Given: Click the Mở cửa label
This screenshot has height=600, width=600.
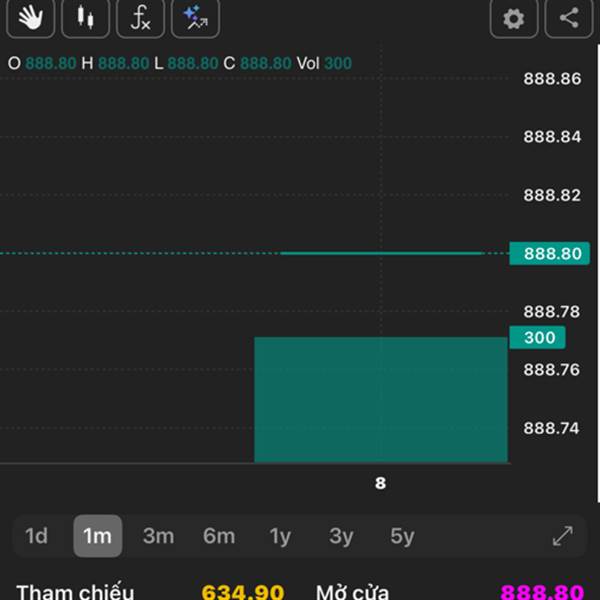Looking at the screenshot, I should click(x=352, y=592).
